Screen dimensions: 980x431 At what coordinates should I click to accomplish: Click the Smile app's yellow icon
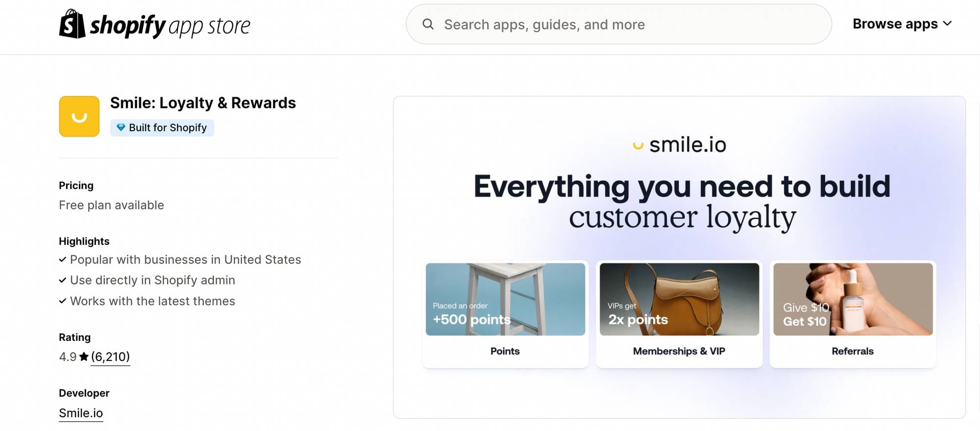click(x=79, y=116)
